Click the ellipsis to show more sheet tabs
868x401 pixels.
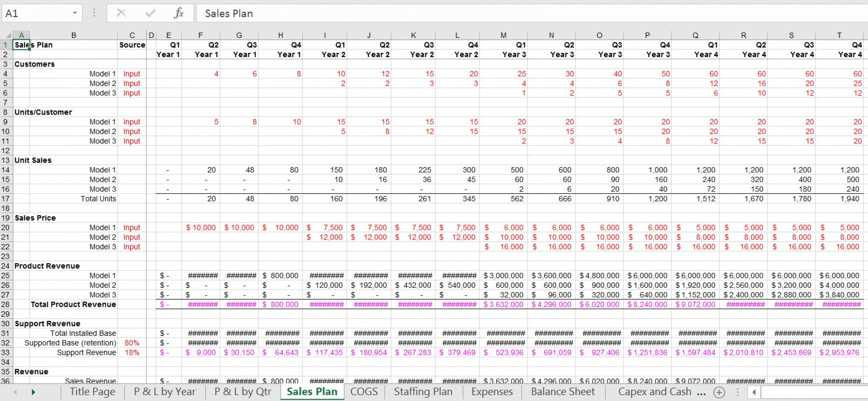701,392
